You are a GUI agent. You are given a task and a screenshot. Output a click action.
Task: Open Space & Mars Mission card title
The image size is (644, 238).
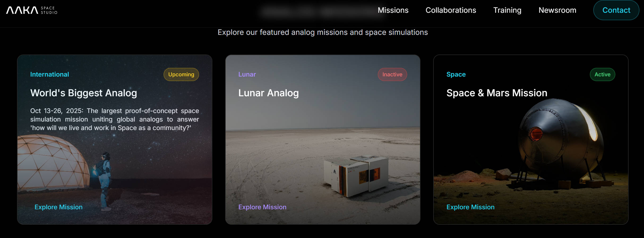pos(497,93)
